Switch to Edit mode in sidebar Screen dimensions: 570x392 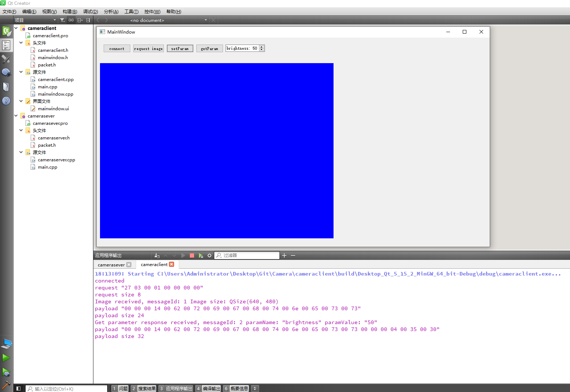6,45
